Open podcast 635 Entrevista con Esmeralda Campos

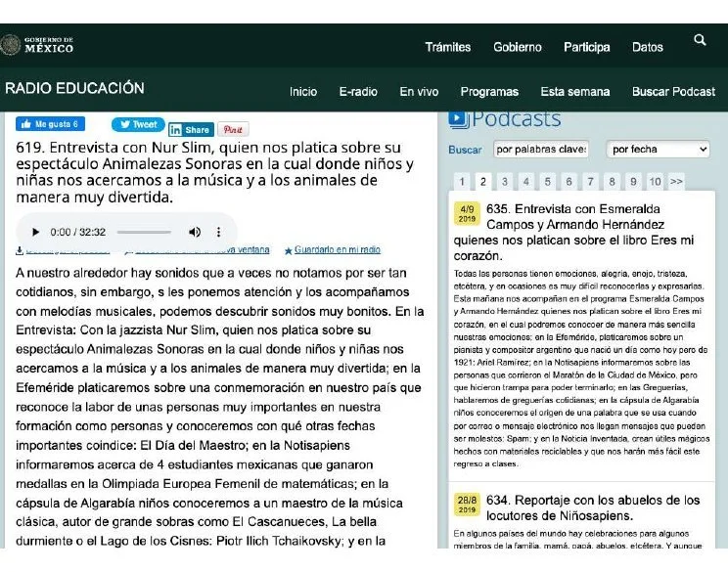click(573, 232)
